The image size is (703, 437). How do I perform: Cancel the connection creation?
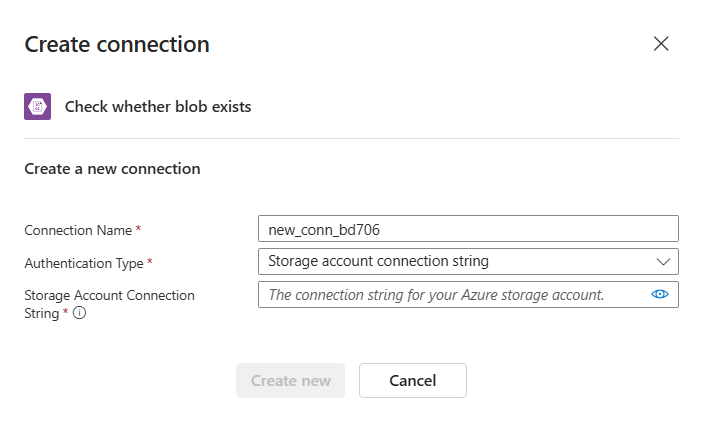click(x=412, y=381)
